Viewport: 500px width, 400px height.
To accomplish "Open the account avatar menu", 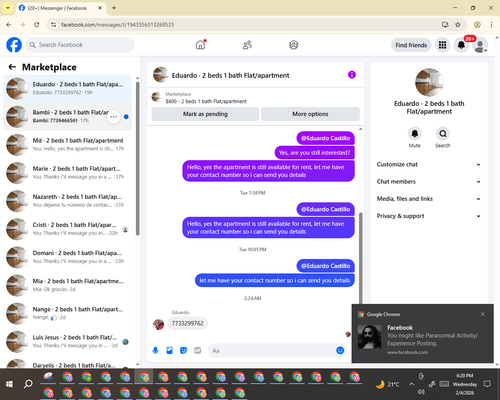I will point(480,45).
